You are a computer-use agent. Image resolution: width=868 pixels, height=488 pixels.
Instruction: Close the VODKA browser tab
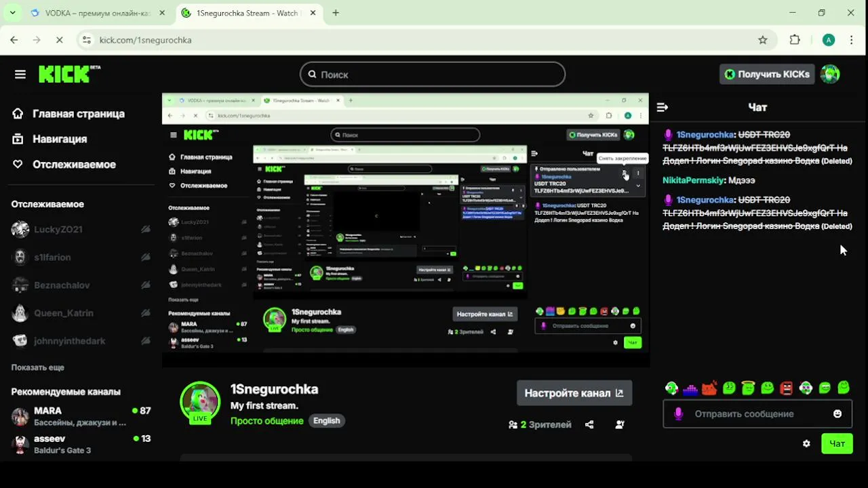pyautogui.click(x=161, y=13)
